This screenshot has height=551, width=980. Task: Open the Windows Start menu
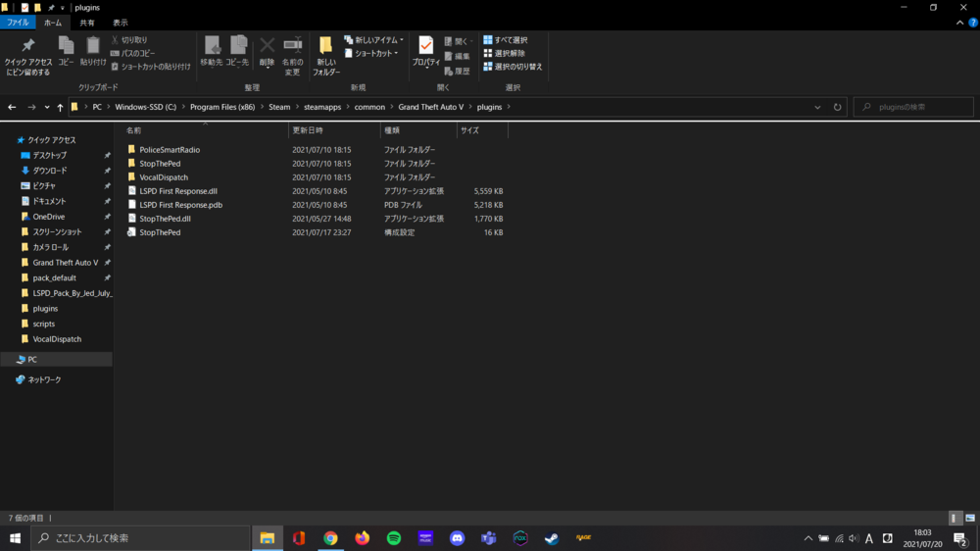pyautogui.click(x=15, y=538)
